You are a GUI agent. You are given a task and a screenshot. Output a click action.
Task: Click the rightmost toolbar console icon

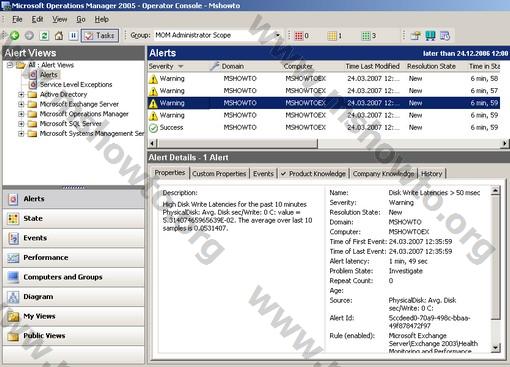coord(445,35)
